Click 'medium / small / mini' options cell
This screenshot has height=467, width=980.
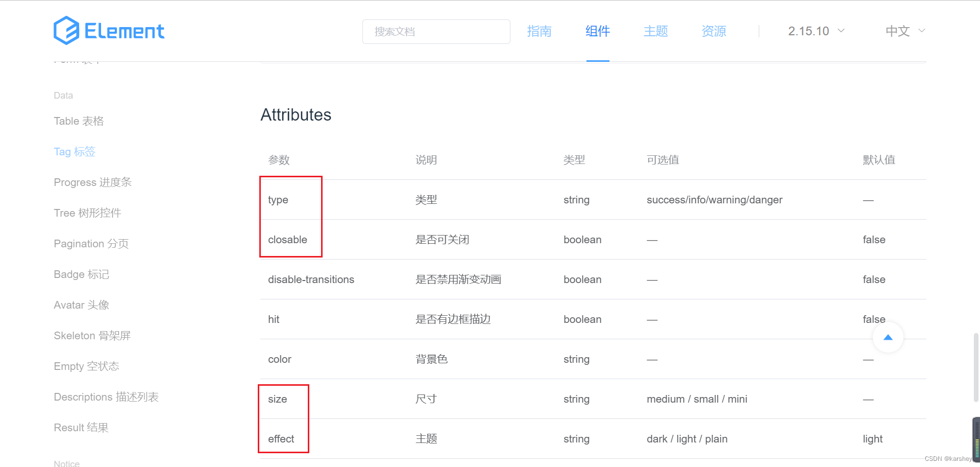point(697,399)
